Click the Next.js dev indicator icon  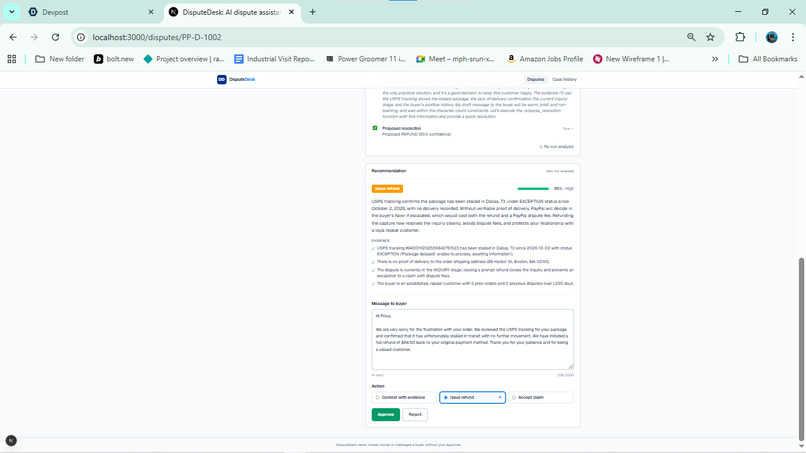click(x=11, y=441)
